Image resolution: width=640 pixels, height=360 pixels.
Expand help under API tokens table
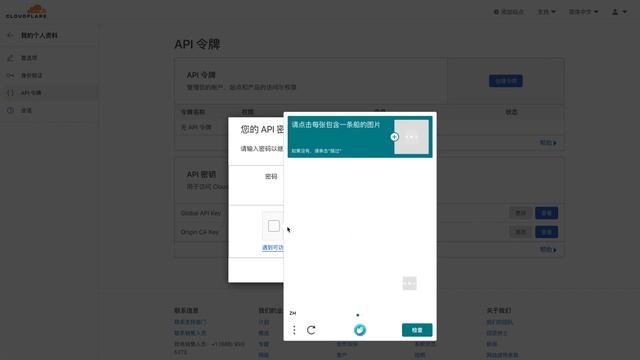click(x=548, y=142)
